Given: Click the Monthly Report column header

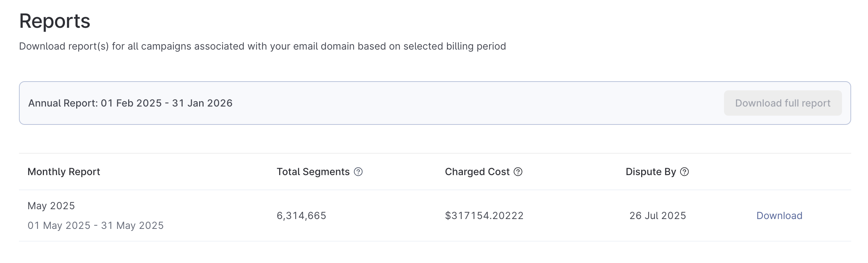Looking at the screenshot, I should click(x=64, y=172).
